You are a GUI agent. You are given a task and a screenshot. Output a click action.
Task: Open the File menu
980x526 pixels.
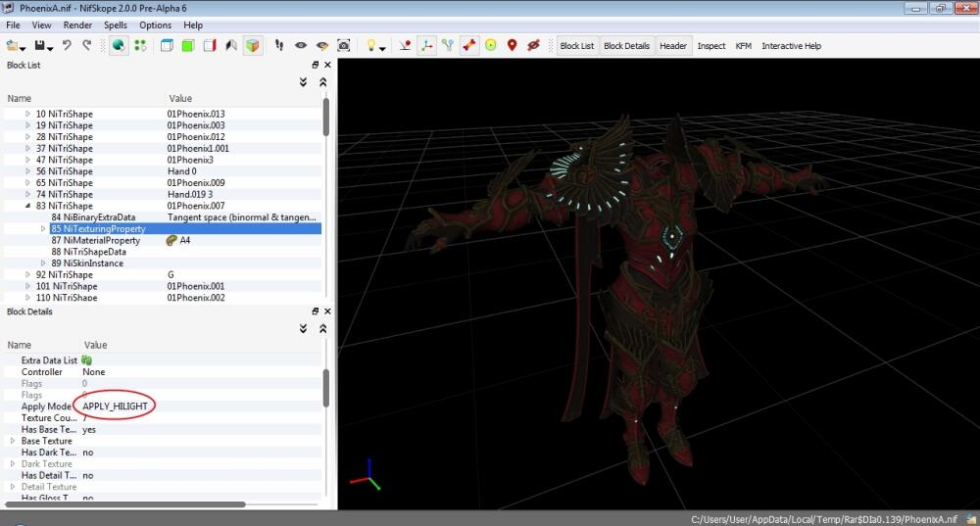pos(13,25)
